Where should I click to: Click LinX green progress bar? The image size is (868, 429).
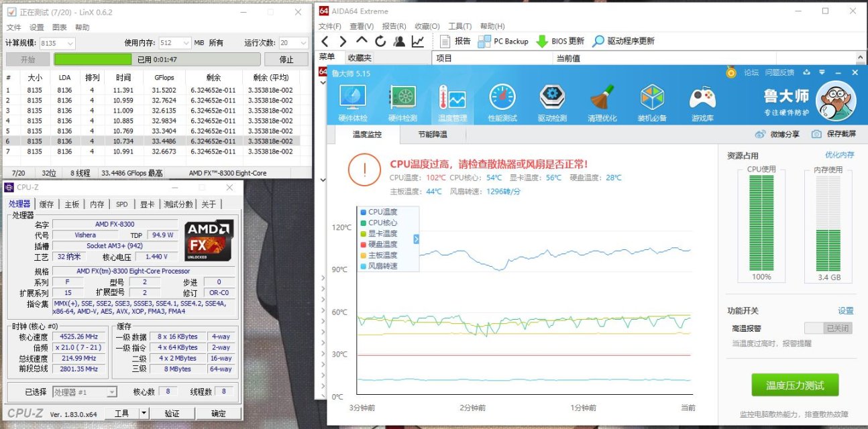(x=156, y=59)
